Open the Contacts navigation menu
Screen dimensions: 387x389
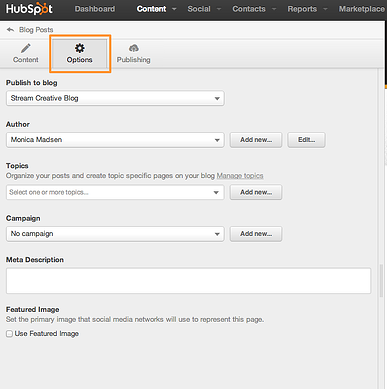(254, 9)
